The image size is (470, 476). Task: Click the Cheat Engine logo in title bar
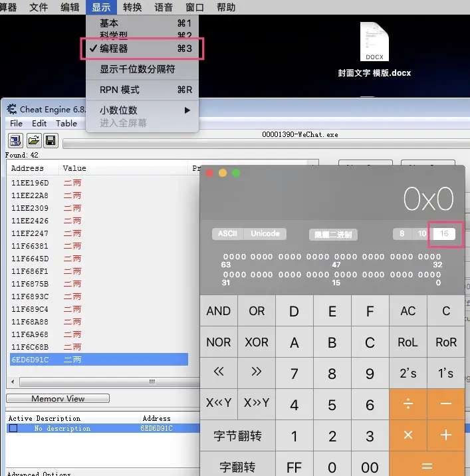pos(12,109)
